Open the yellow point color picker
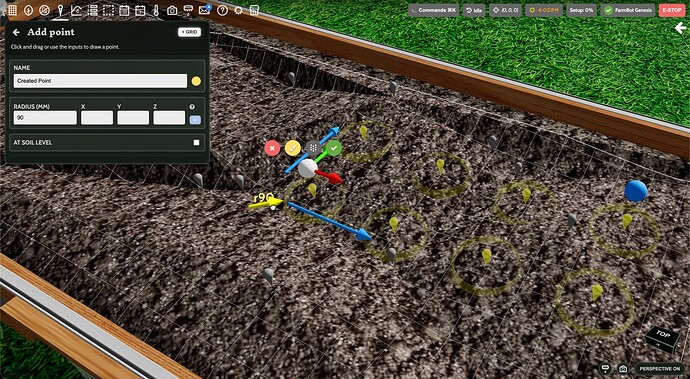The width and height of the screenshot is (690, 379). point(196,81)
